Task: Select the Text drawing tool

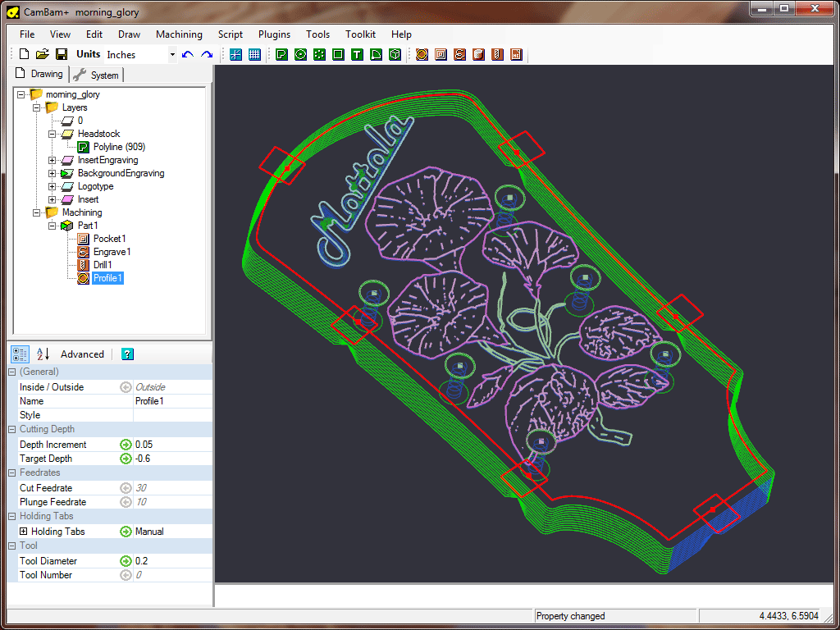Action: (357, 55)
